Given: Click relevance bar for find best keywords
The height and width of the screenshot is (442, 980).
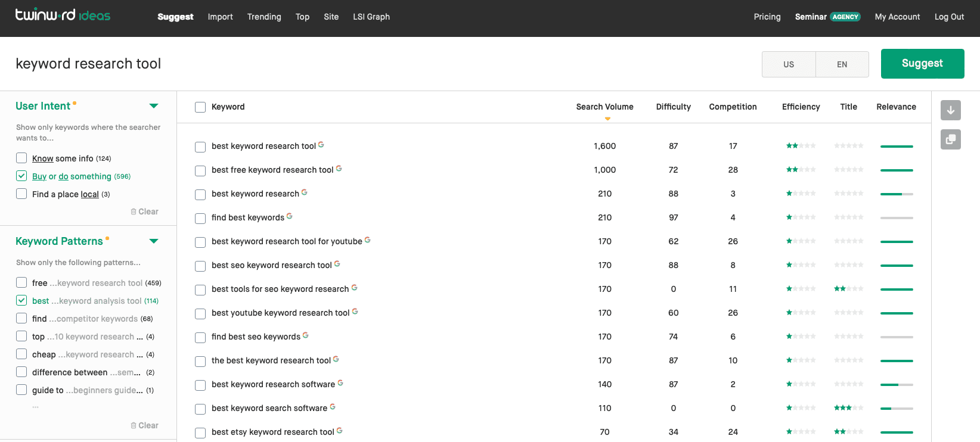Looking at the screenshot, I should pos(897,217).
